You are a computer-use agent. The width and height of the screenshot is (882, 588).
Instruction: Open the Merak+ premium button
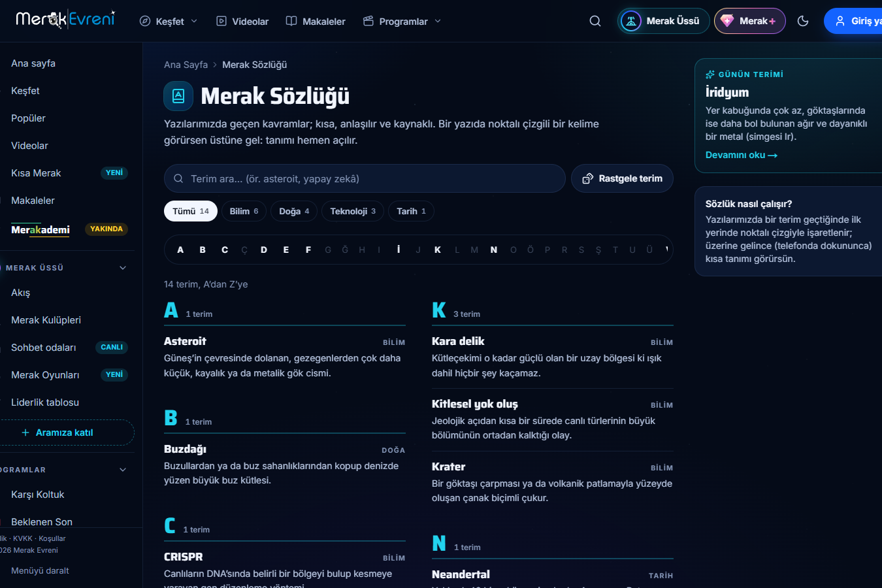[750, 21]
